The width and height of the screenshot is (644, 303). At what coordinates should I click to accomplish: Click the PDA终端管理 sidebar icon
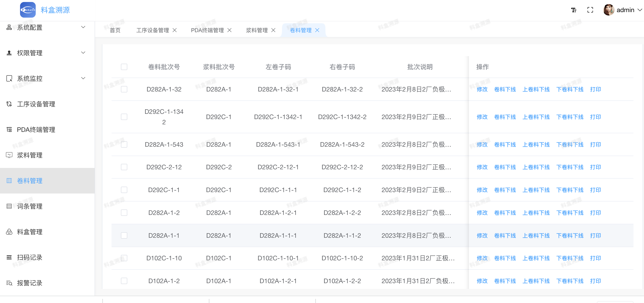coord(9,130)
